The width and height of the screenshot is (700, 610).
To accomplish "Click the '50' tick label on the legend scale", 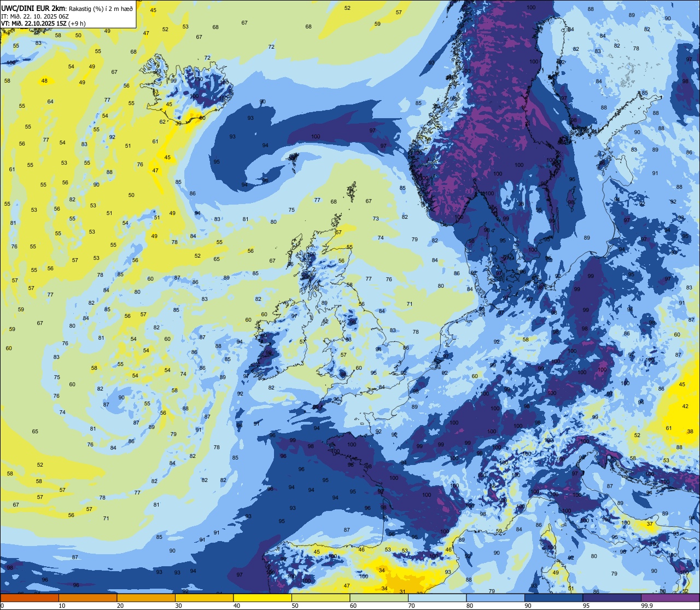I will [295, 606].
